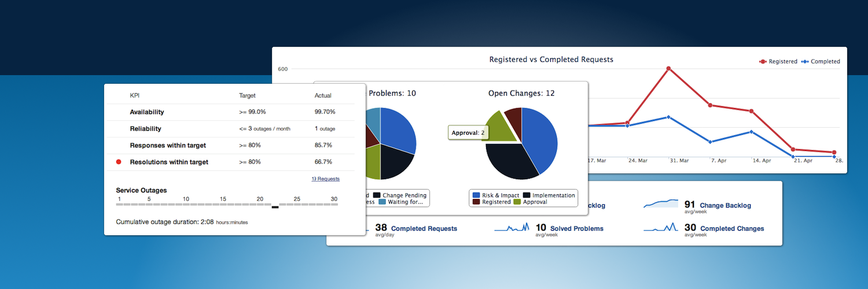The height and width of the screenshot is (289, 868).
Task: Click the green Approval legend square
Action: [x=517, y=202]
